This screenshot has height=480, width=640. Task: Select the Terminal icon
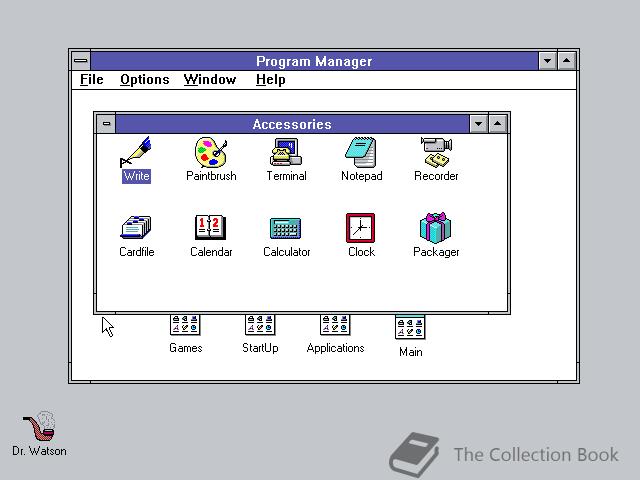tap(286, 152)
